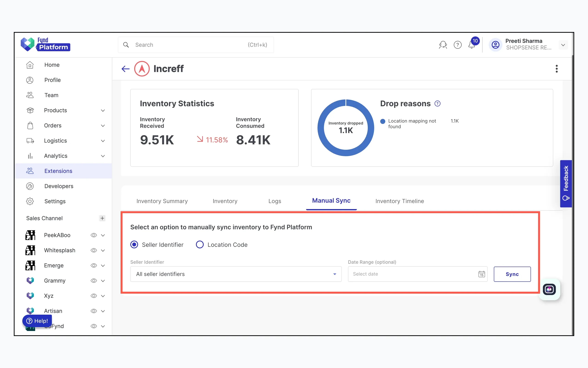
Task: Open the account dropdown chevron
Action: pyautogui.click(x=563, y=45)
